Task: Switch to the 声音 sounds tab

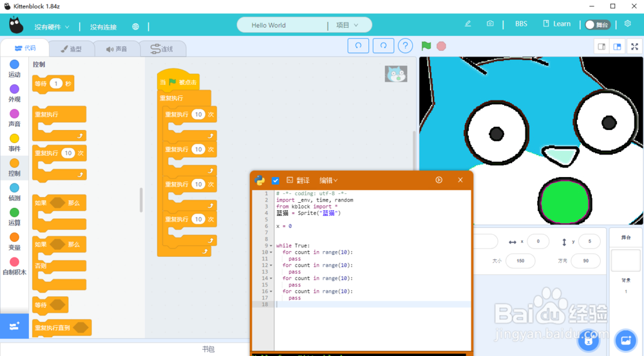Action: [117, 49]
